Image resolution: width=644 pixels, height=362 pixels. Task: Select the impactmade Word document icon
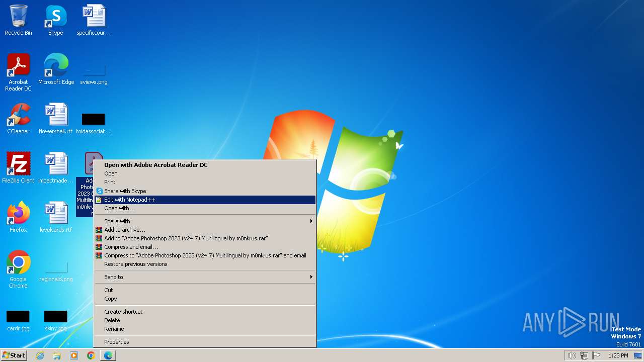pyautogui.click(x=56, y=168)
